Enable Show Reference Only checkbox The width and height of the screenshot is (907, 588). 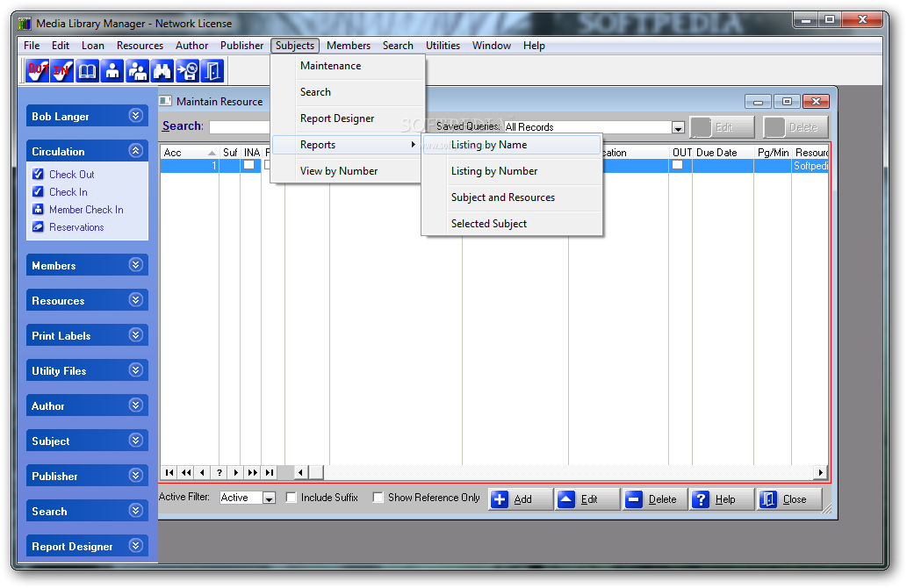click(x=378, y=498)
